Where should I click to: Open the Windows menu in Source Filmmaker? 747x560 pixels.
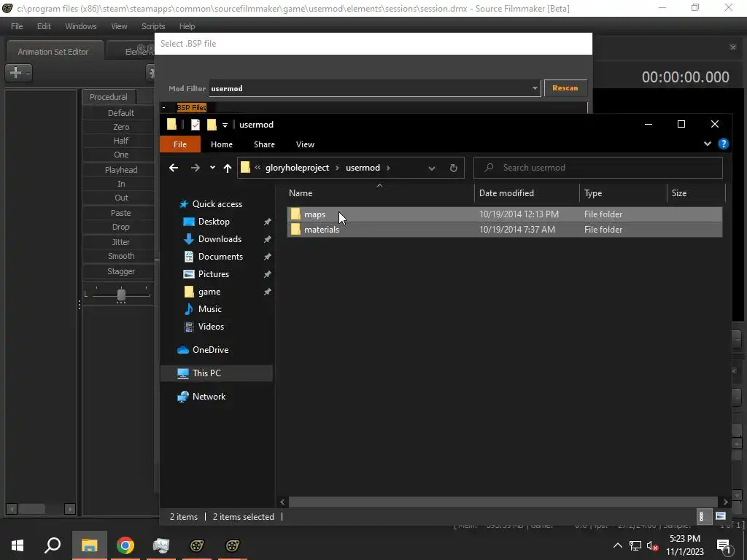(80, 26)
